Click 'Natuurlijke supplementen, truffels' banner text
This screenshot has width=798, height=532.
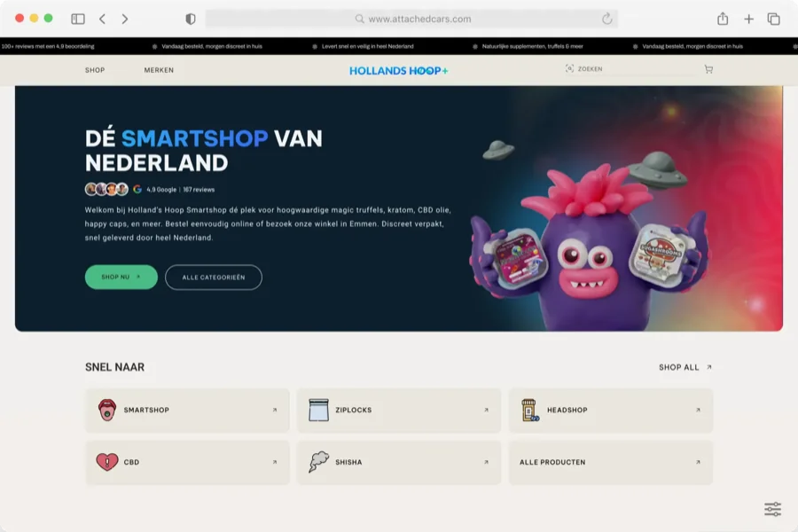[x=532, y=46]
